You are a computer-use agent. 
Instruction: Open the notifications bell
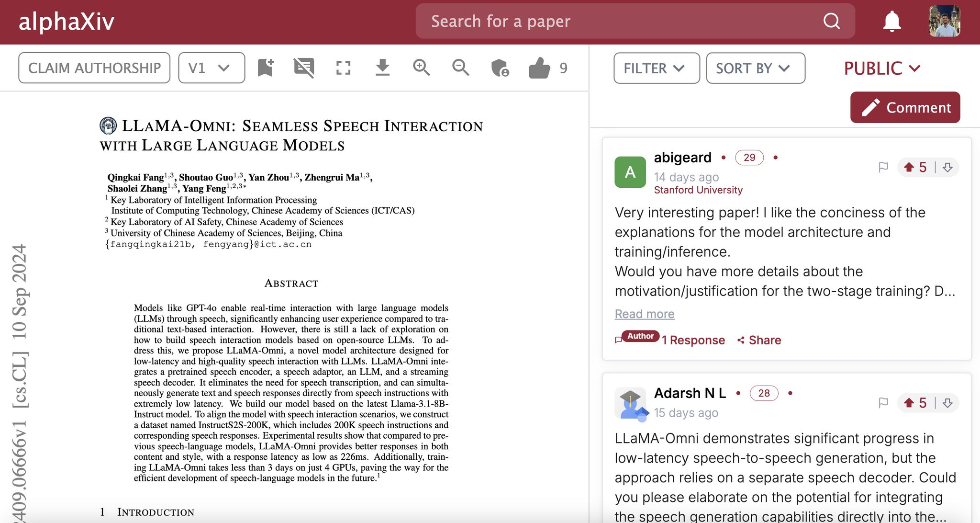(x=892, y=22)
